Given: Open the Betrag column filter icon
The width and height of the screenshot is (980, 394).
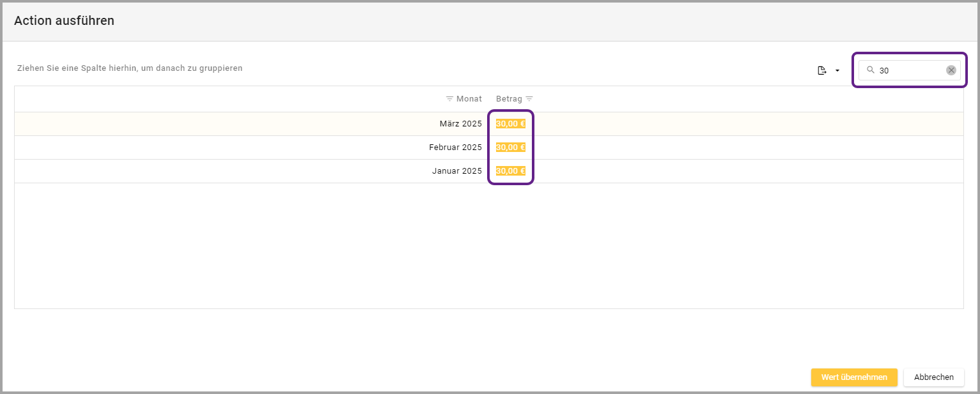Looking at the screenshot, I should (529, 99).
